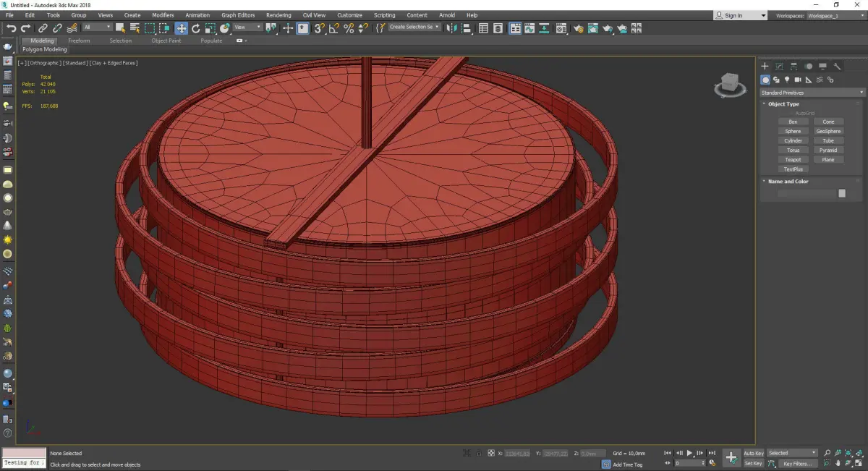Open Rendered Frame Window icon

[593, 28]
